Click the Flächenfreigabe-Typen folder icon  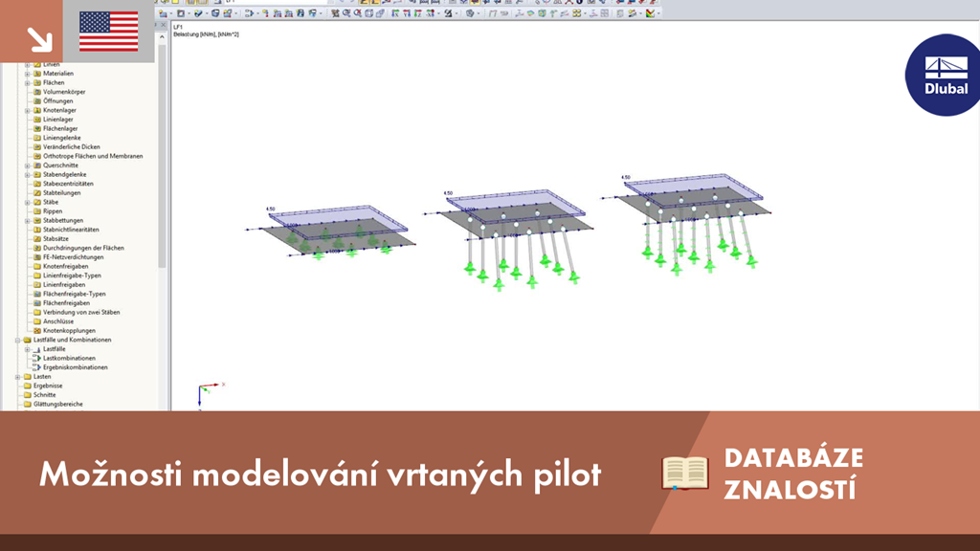click(x=37, y=294)
